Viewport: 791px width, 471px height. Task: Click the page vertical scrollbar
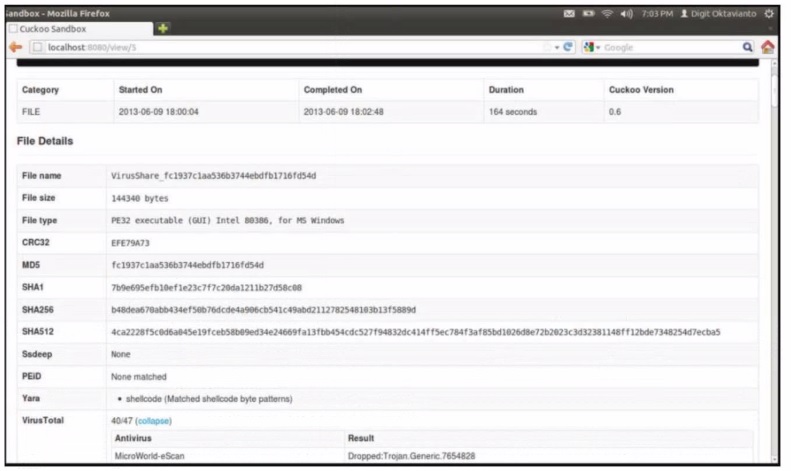click(x=775, y=250)
